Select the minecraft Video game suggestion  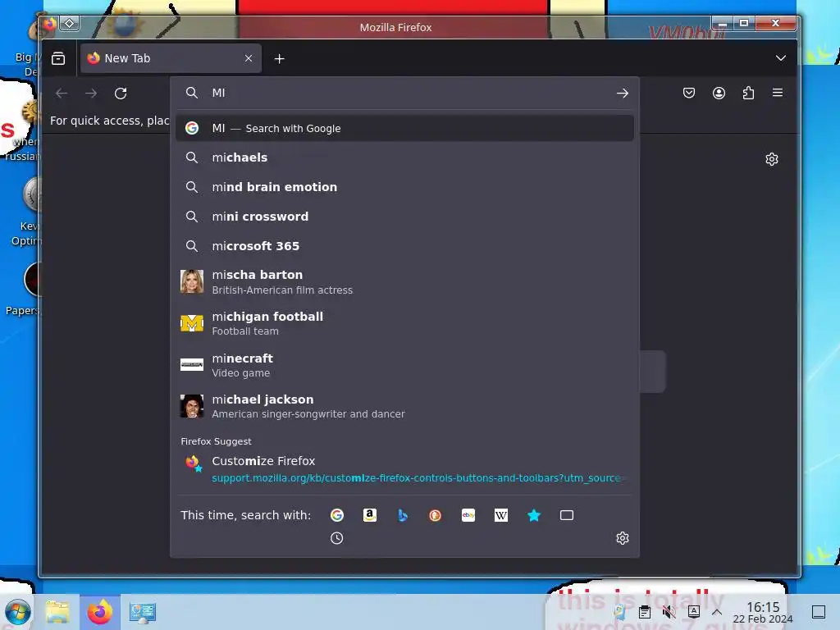click(404, 365)
